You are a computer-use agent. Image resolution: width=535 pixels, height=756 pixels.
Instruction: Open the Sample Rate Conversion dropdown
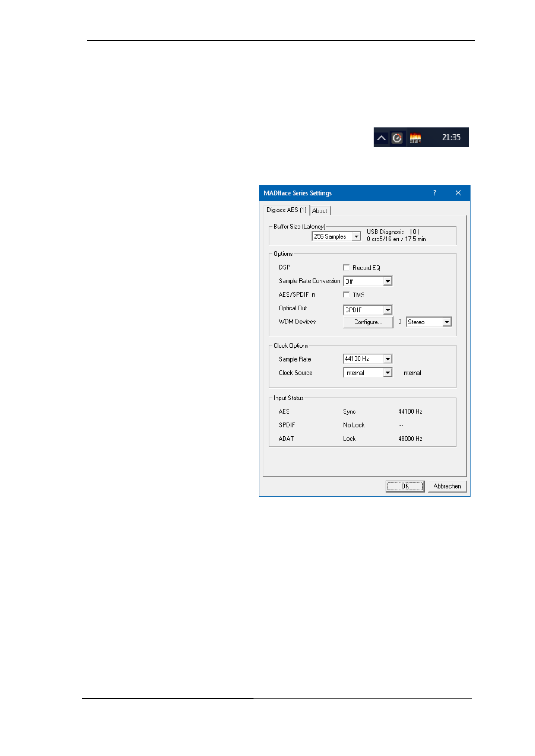368,281
